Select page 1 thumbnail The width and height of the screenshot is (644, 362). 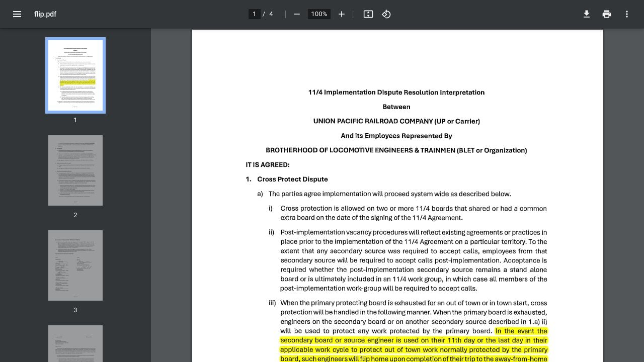(75, 75)
